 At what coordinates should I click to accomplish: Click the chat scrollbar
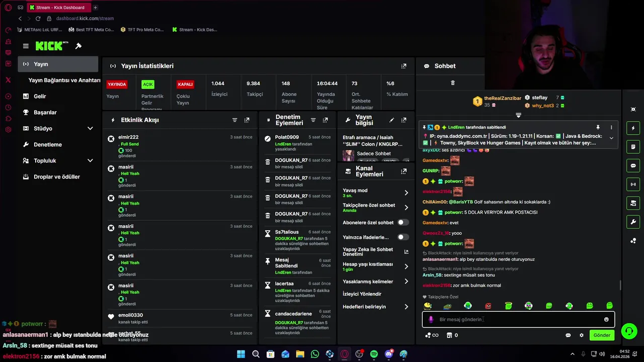click(620, 285)
